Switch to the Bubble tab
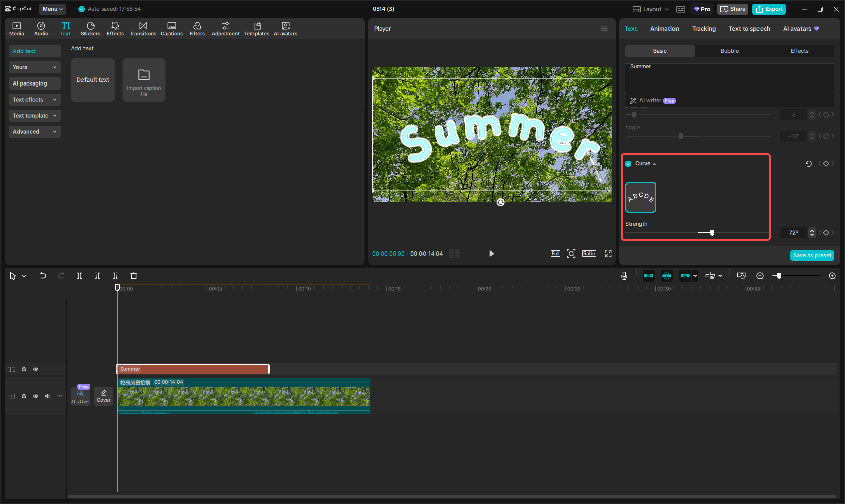 pos(729,51)
